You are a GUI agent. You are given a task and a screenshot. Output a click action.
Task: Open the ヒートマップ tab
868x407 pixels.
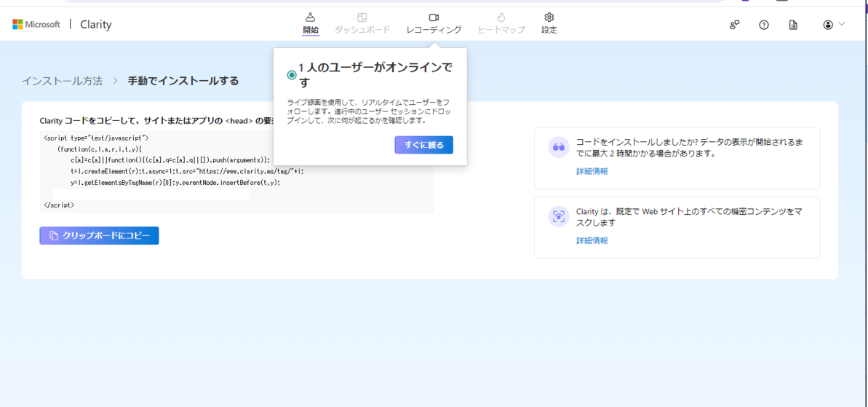[x=501, y=24]
